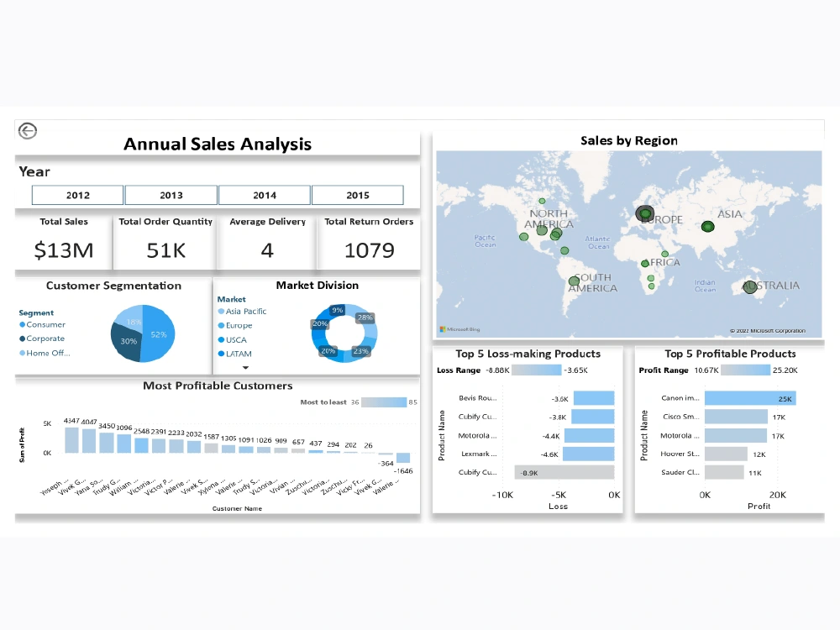Select the 52% slice of Customer Segmentation pie

(160, 334)
